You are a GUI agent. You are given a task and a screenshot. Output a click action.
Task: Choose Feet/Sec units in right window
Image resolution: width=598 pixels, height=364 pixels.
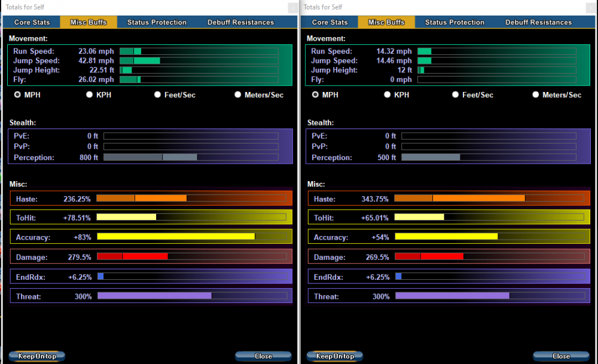456,94
